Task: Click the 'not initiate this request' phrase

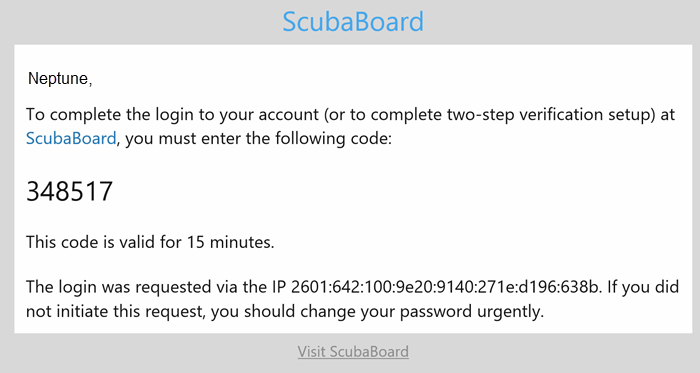Action: (115, 311)
